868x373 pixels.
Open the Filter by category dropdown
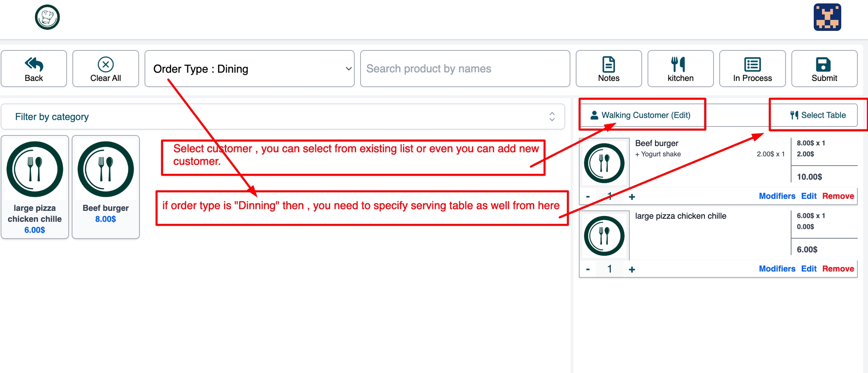pyautogui.click(x=283, y=117)
